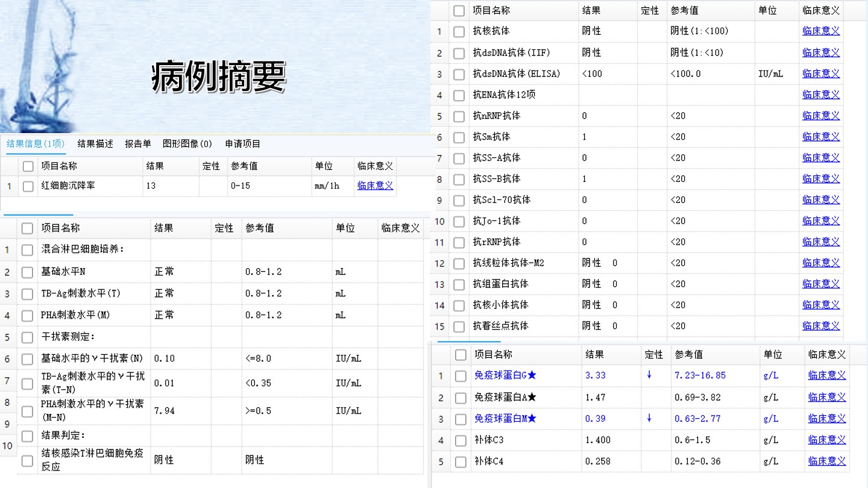Screen dimensions: 868x488
Task: Open 临床意义 link for 抗ENA抗体12项
Action: coord(821,95)
